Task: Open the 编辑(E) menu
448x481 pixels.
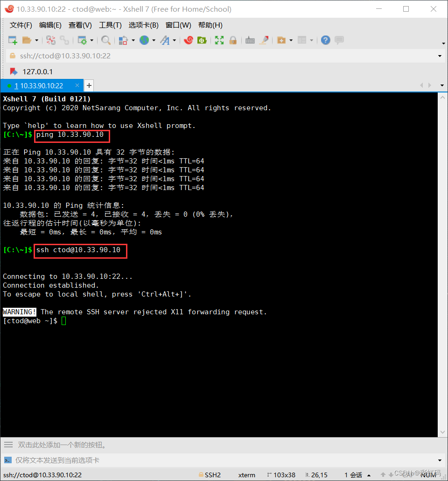Action: (50, 25)
